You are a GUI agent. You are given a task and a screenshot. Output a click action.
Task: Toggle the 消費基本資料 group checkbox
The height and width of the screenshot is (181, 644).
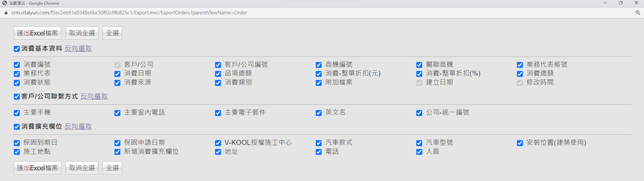[x=17, y=49]
